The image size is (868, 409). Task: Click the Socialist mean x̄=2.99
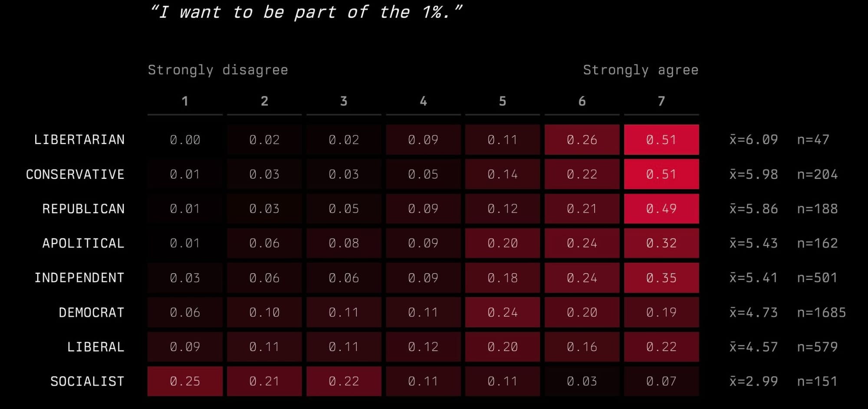point(754,381)
